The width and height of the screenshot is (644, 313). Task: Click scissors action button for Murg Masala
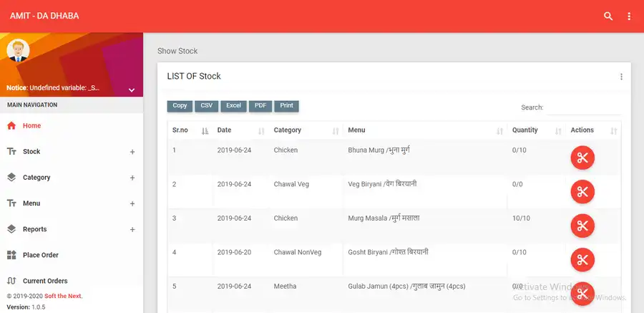pos(582,226)
